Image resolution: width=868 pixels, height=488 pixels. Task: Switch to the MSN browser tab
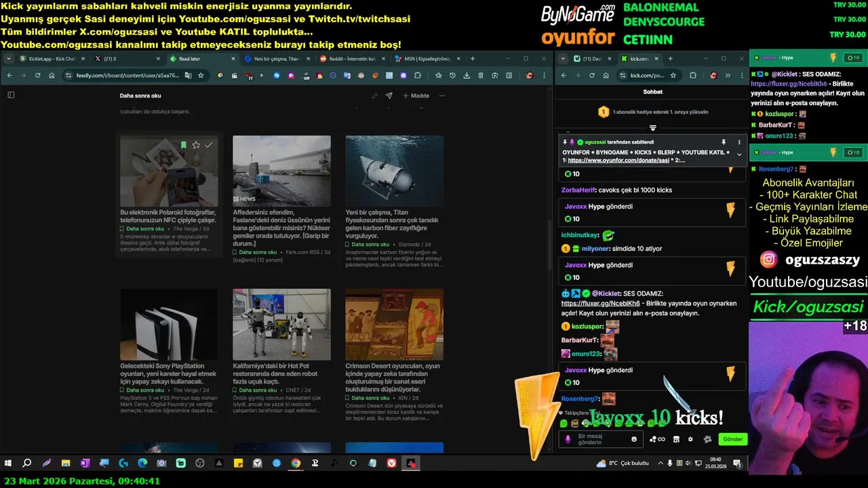(427, 59)
